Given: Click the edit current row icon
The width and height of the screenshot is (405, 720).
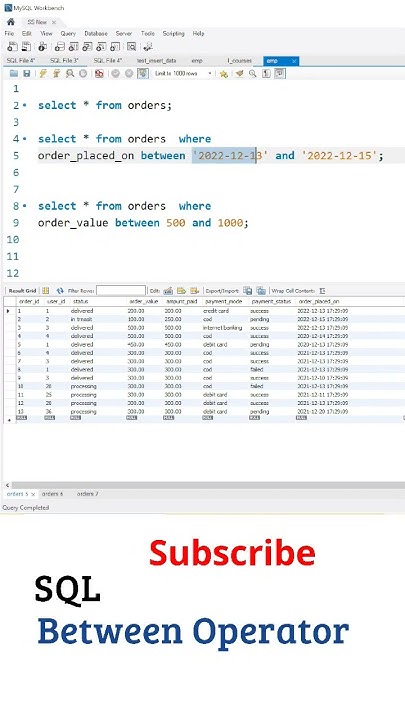Looking at the screenshot, I should [x=168, y=291].
